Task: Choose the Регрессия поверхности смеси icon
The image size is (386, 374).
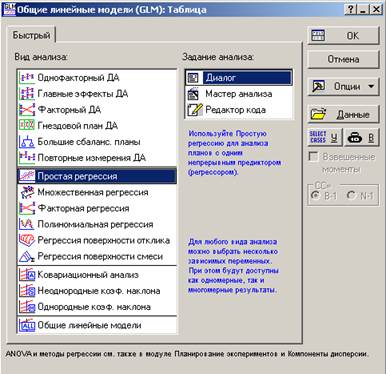Action: click(x=27, y=256)
